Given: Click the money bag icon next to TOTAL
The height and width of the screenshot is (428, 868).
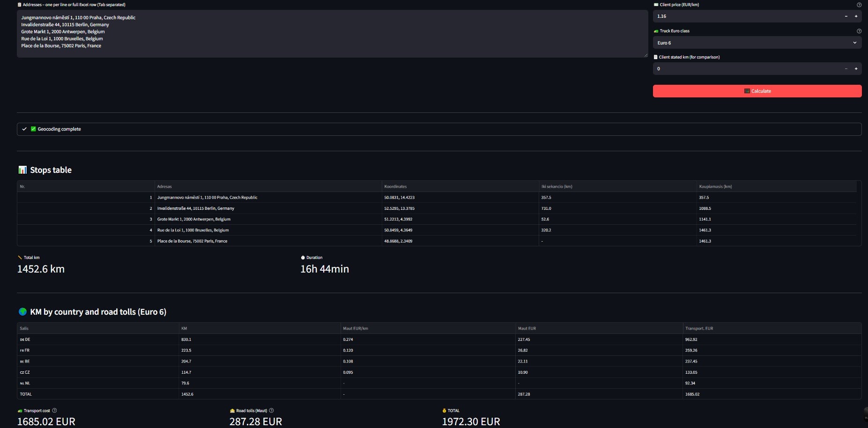Looking at the screenshot, I should coord(444,410).
